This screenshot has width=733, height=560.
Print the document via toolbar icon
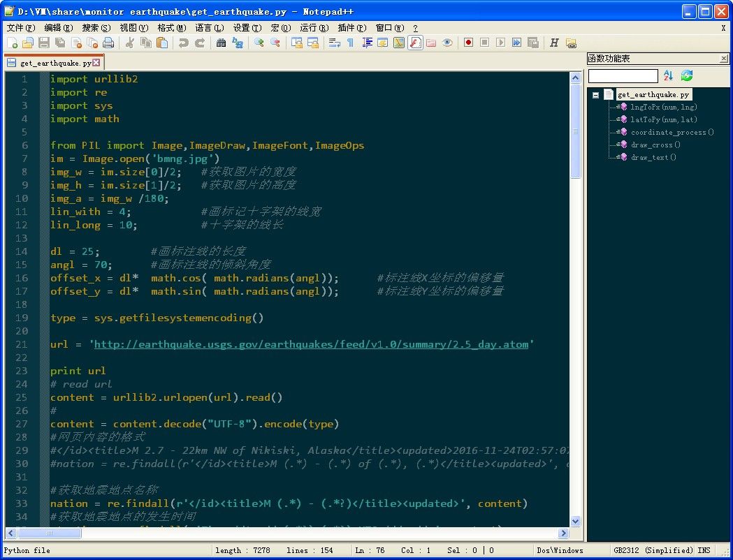tap(109, 42)
